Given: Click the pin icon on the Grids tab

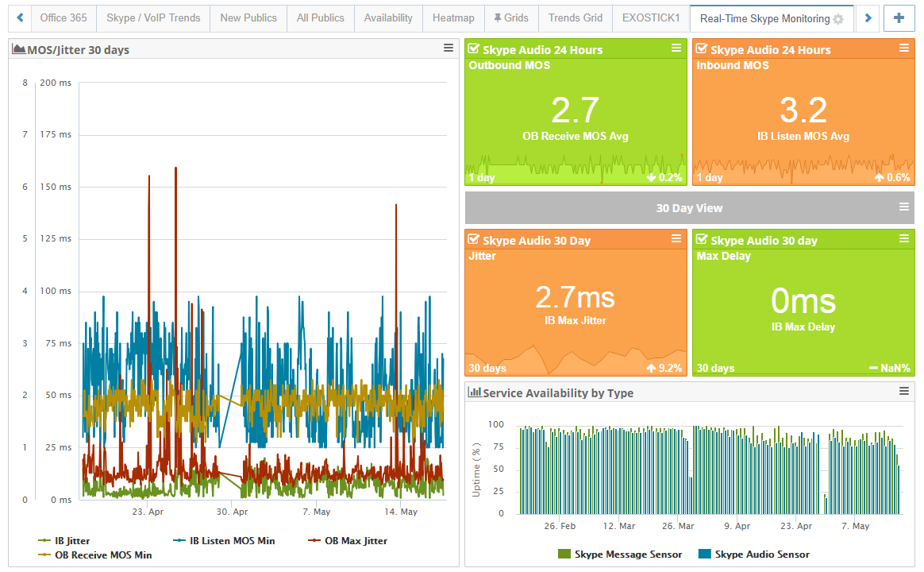Looking at the screenshot, I should click(498, 18).
